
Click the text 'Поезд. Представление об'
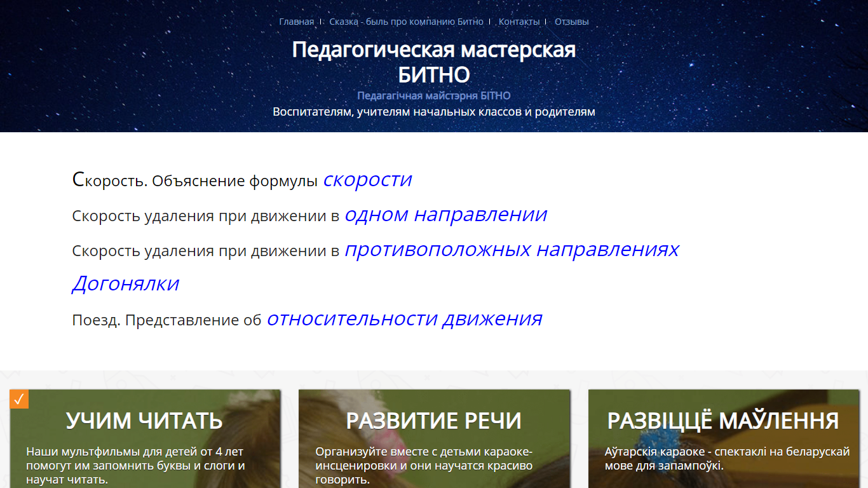pos(166,320)
